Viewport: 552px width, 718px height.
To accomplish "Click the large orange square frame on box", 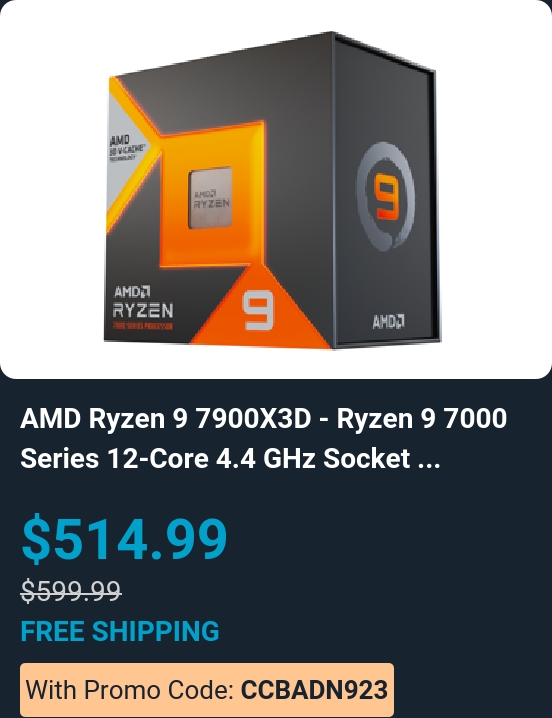I will click(x=212, y=195).
